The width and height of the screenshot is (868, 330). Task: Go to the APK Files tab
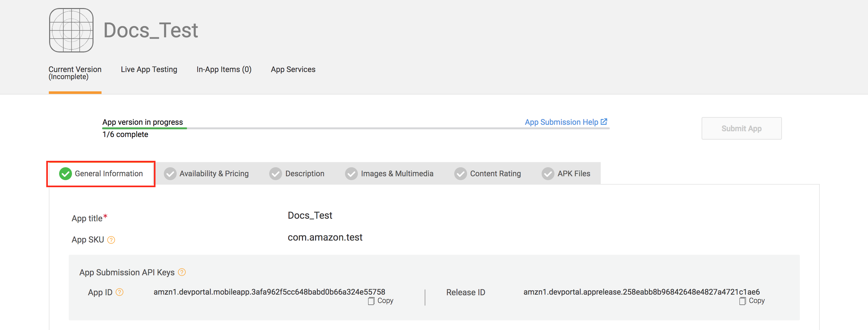pos(566,174)
